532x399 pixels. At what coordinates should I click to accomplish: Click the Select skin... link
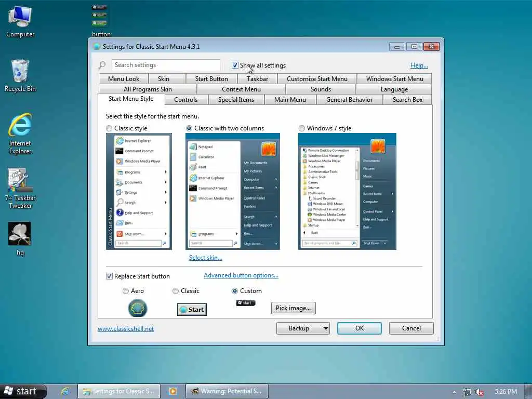pos(206,258)
